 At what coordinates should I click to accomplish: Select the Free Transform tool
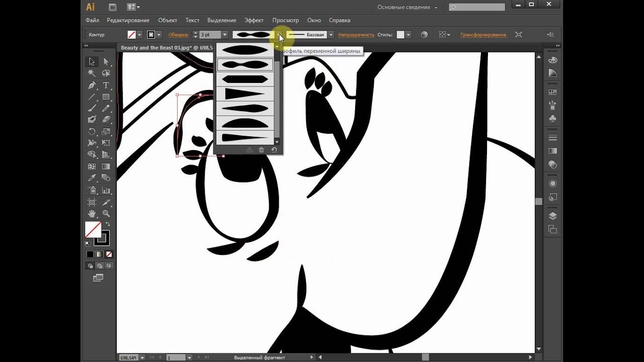[x=106, y=143]
